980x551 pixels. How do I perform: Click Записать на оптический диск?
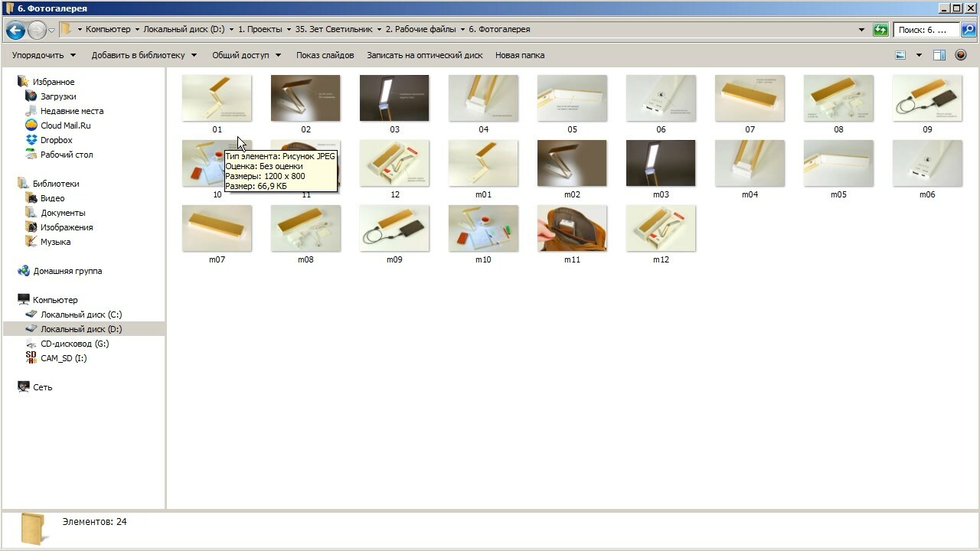click(x=425, y=55)
